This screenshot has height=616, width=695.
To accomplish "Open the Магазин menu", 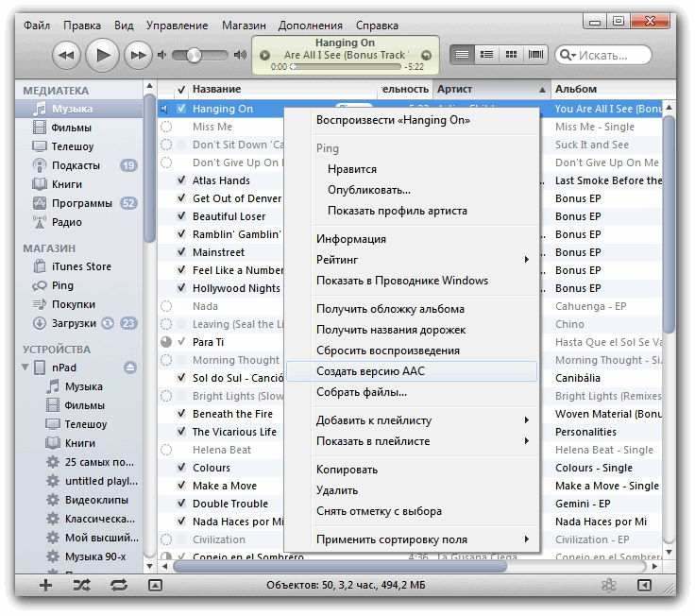I will (244, 25).
